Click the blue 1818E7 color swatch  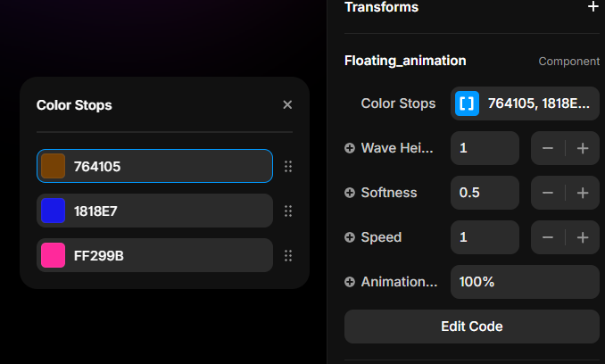[x=54, y=211]
